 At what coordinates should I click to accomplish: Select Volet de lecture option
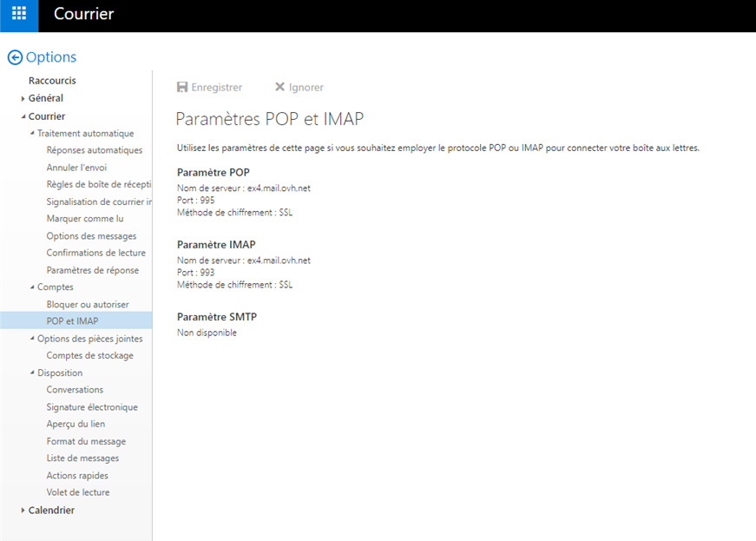(x=78, y=492)
